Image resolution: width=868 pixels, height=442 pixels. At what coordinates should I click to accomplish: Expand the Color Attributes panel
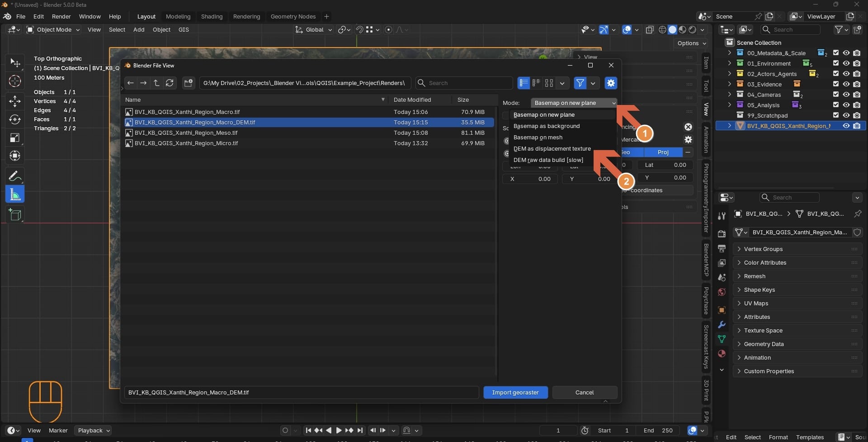point(797,262)
